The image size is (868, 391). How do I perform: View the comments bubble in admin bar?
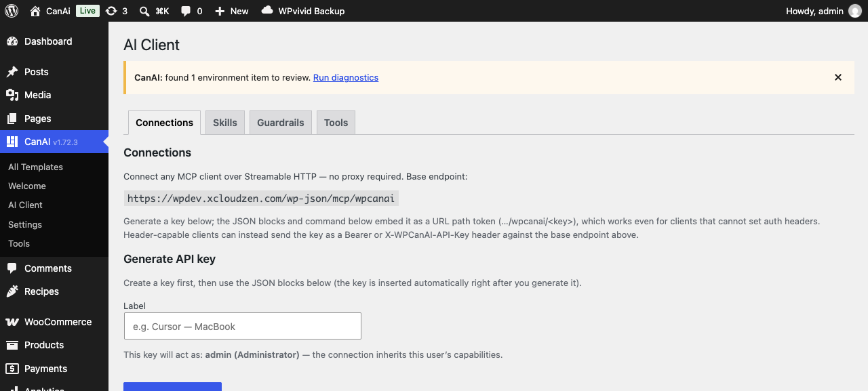[x=192, y=11]
